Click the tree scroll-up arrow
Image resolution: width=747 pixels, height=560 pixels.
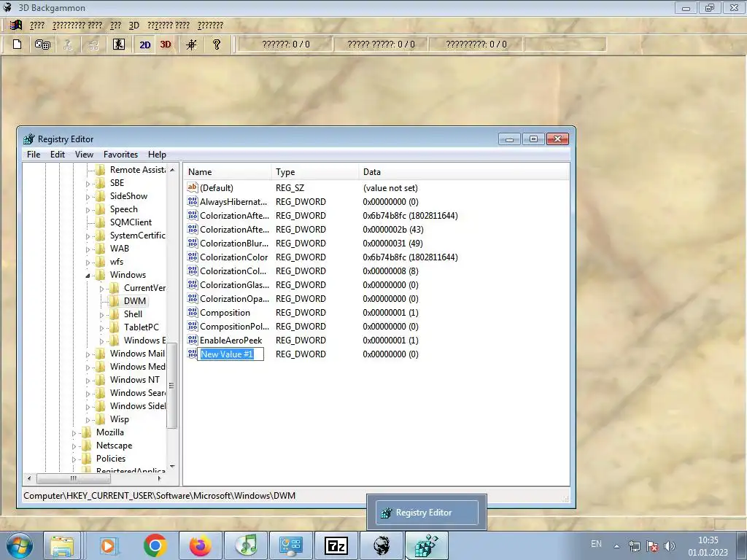tap(172, 170)
